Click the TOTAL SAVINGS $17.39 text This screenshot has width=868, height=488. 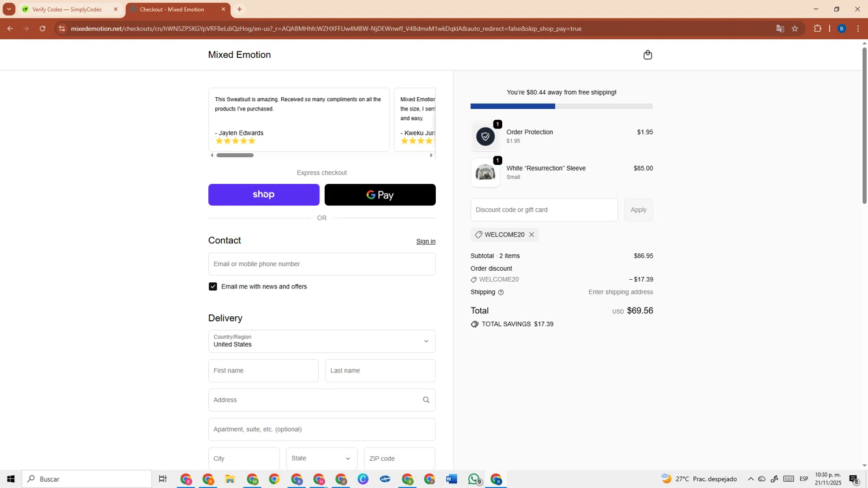pyautogui.click(x=512, y=324)
